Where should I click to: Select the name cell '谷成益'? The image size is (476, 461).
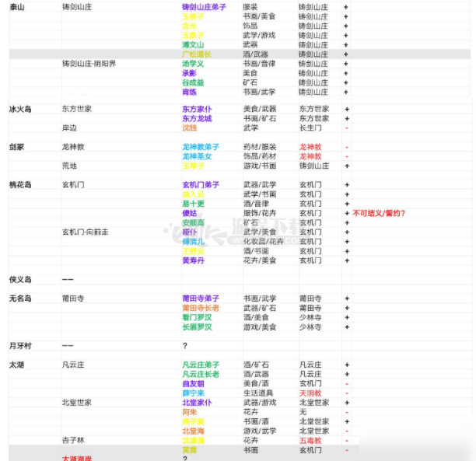click(x=193, y=82)
